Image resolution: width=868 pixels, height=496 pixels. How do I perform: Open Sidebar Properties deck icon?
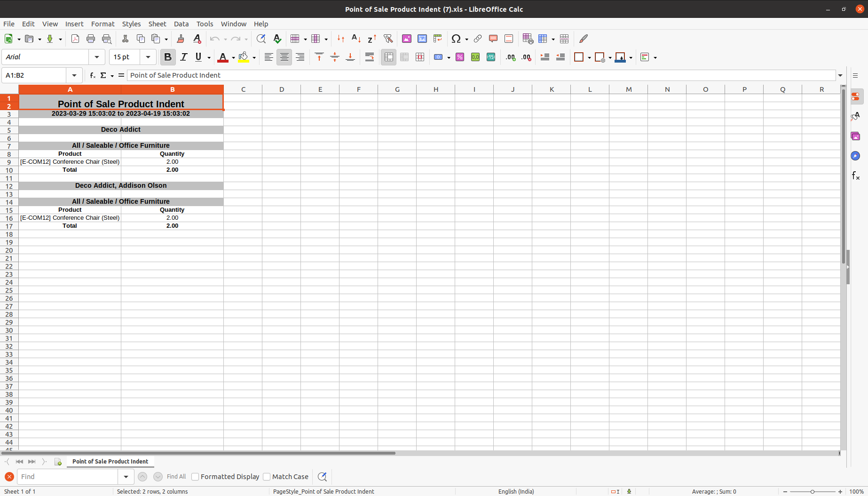(x=855, y=97)
